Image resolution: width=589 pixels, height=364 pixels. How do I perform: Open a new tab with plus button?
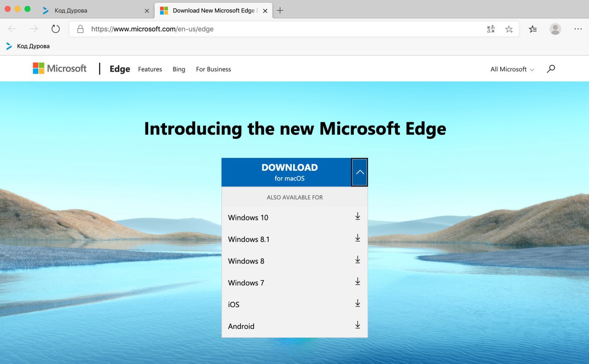click(280, 10)
